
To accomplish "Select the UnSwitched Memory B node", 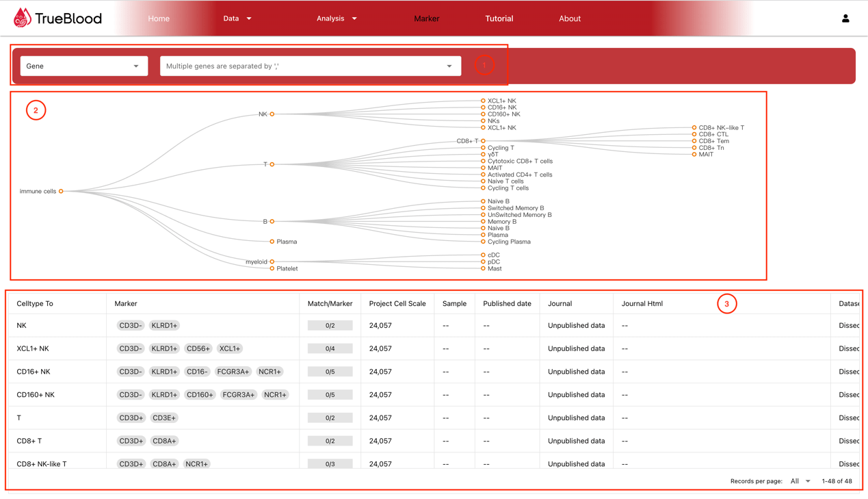I will 519,215.
